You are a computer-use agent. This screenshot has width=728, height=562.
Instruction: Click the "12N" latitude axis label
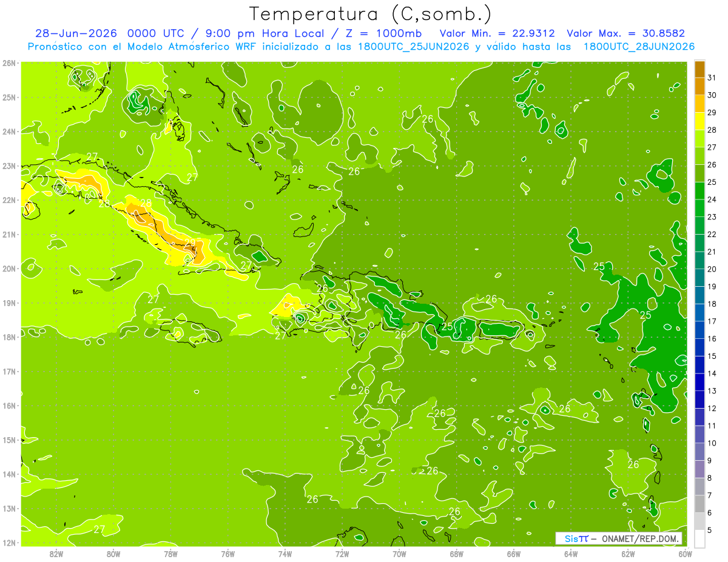[9, 543]
